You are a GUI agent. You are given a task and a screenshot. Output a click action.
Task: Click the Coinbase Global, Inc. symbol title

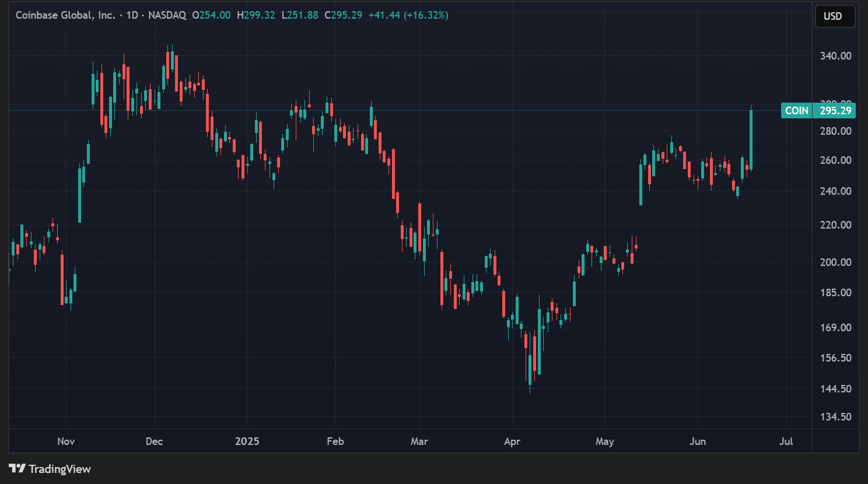(66, 16)
